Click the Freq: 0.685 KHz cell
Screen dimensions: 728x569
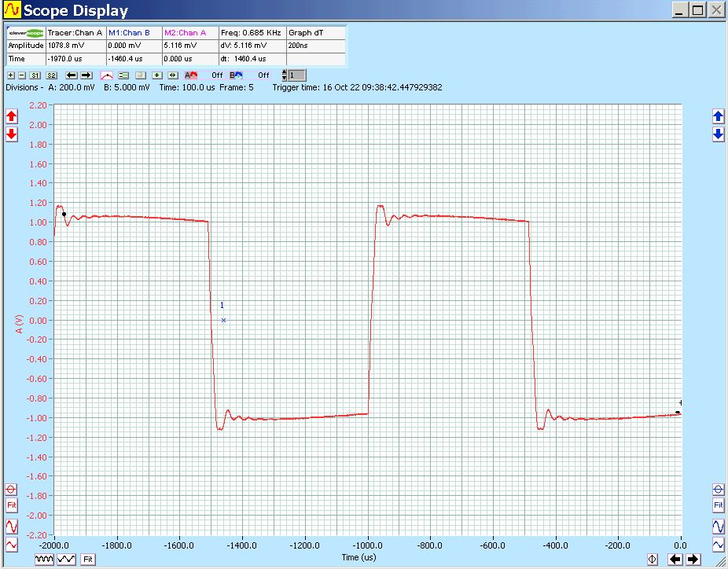pyautogui.click(x=252, y=33)
